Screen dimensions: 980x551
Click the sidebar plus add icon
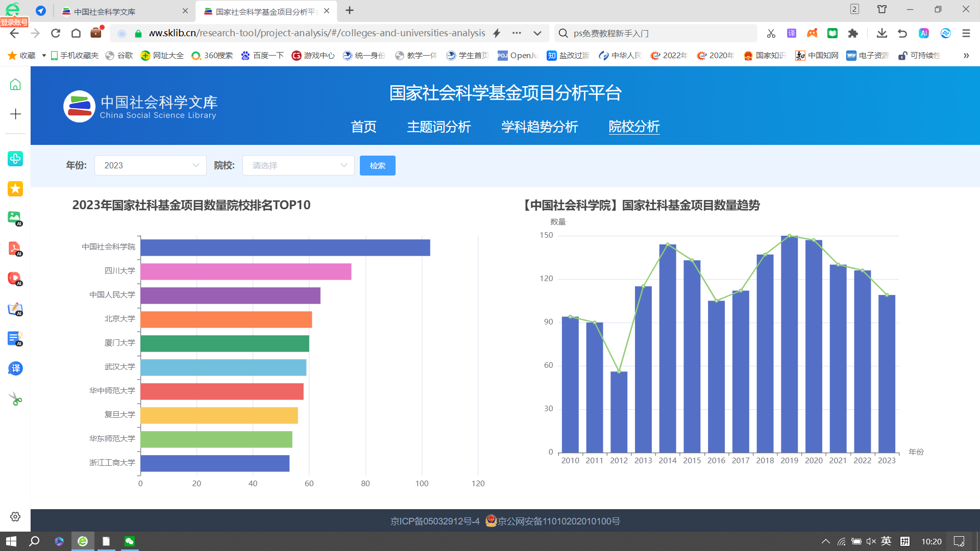(x=15, y=114)
